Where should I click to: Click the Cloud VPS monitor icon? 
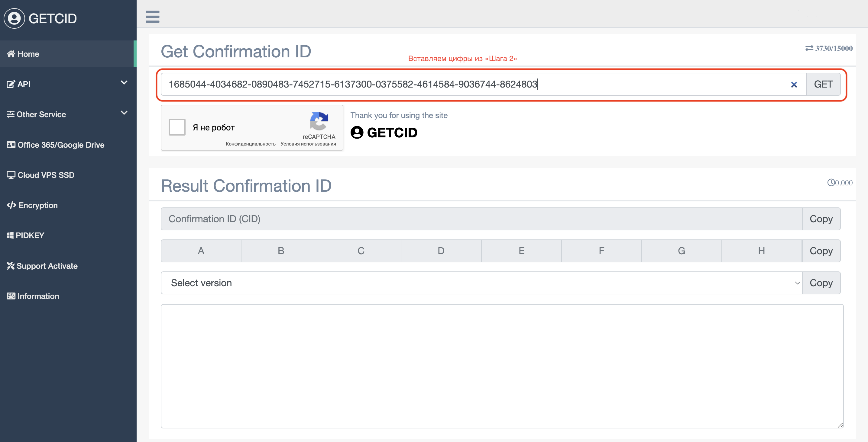(x=11, y=175)
